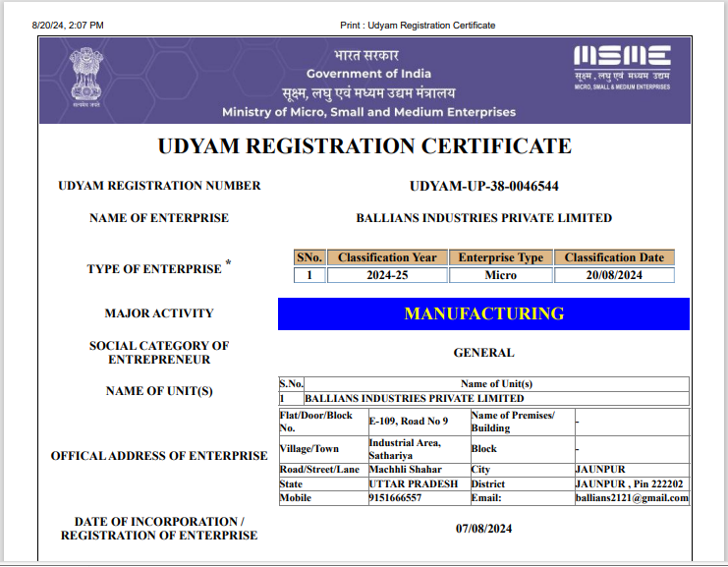Click the 'Classification Year' column header
This screenshot has height=567, width=728.
pos(387,257)
